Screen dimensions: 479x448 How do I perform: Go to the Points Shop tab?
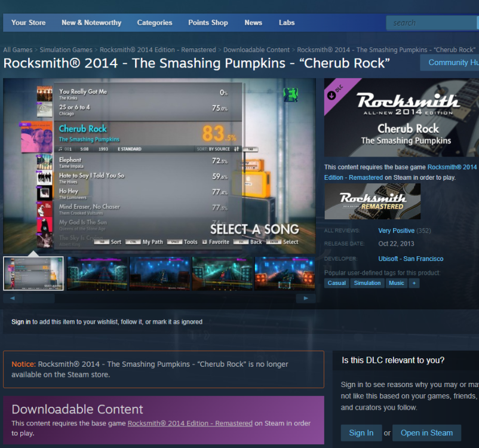208,23
